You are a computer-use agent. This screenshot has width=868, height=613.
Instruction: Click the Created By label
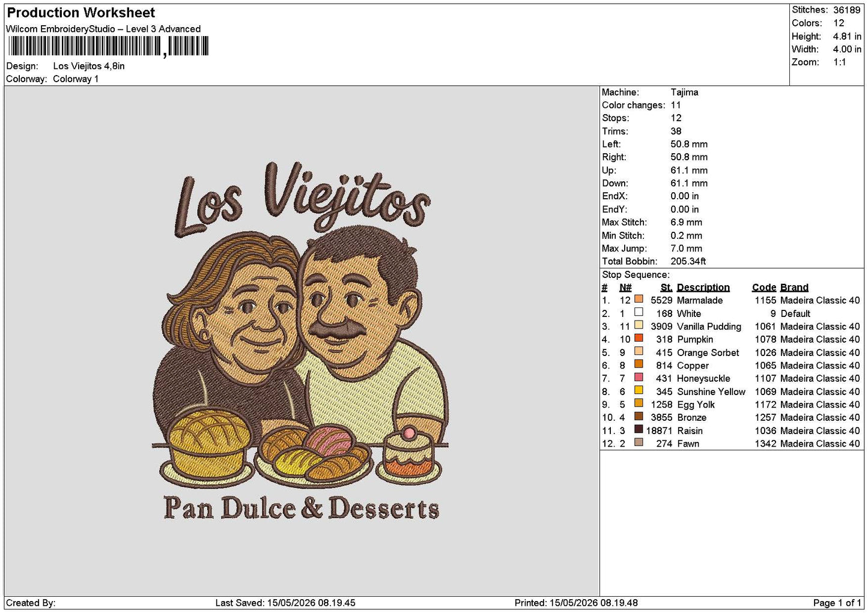[31, 603]
